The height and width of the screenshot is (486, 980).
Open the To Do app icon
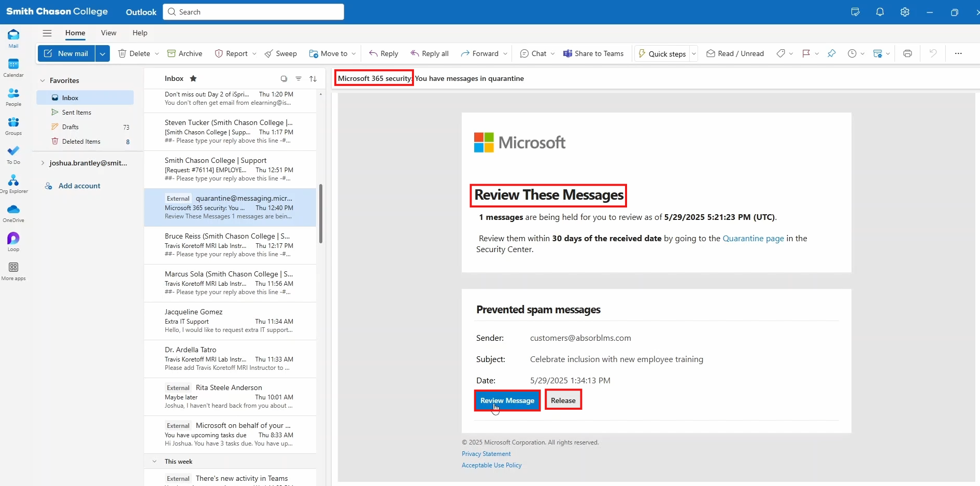[x=13, y=155]
